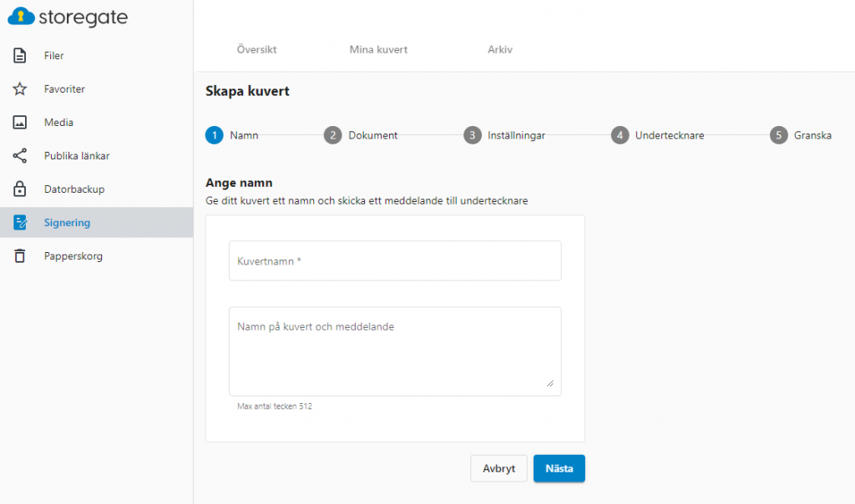This screenshot has width=855, height=504.
Task: Click the Storegate cloud logo
Action: click(x=21, y=17)
